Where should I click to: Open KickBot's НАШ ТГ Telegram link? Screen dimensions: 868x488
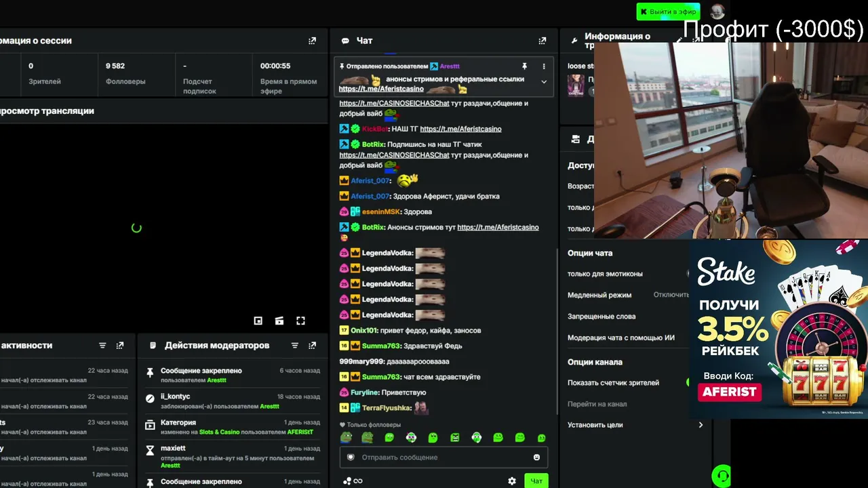460,129
